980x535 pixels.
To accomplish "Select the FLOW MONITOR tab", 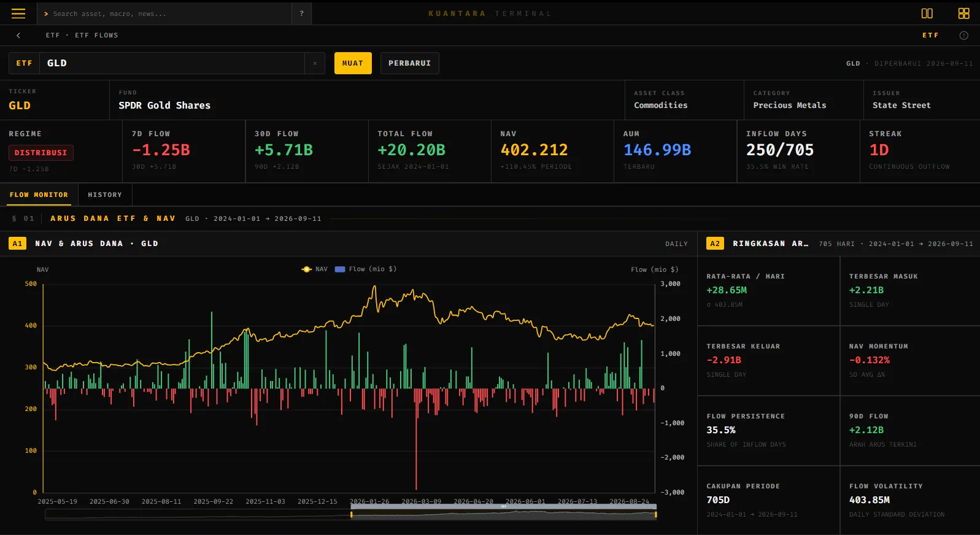I will point(39,194).
